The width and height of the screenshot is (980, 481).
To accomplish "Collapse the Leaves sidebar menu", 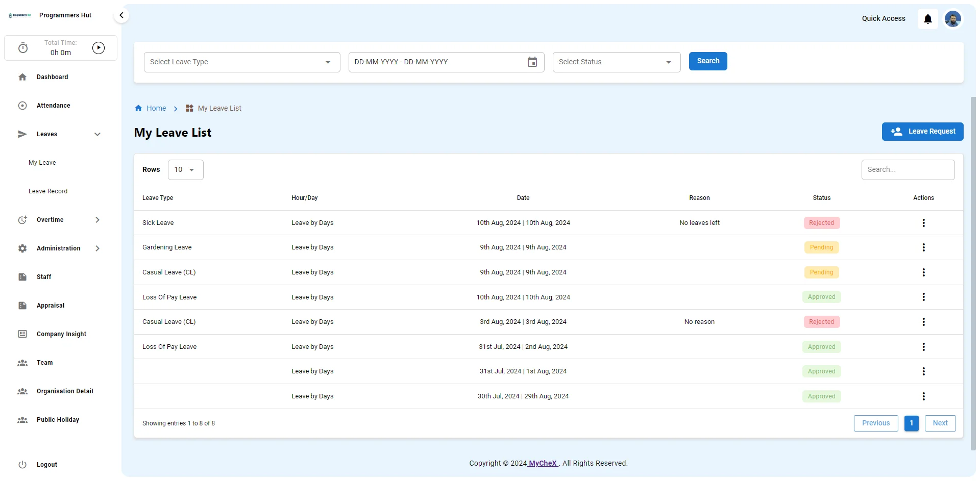I will 97,134.
